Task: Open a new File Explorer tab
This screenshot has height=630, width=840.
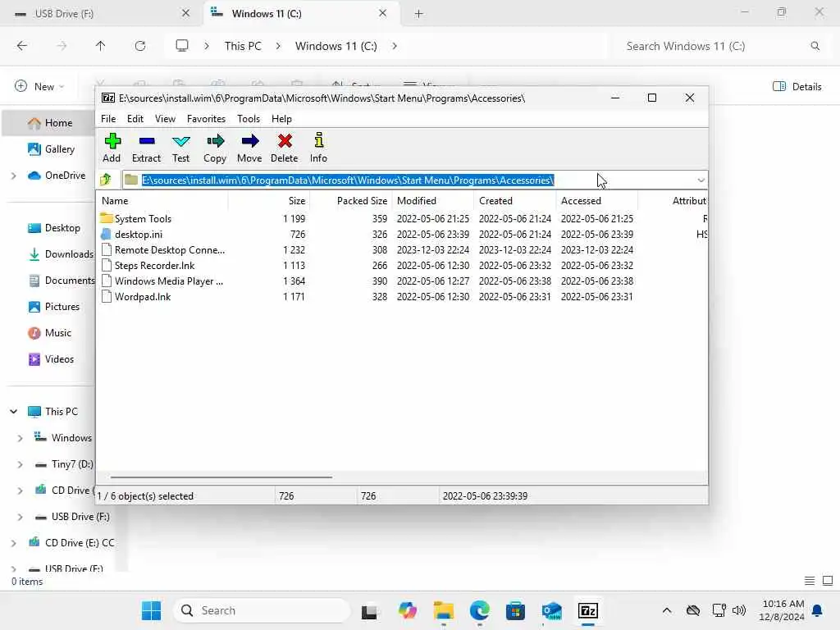Action: pos(418,14)
